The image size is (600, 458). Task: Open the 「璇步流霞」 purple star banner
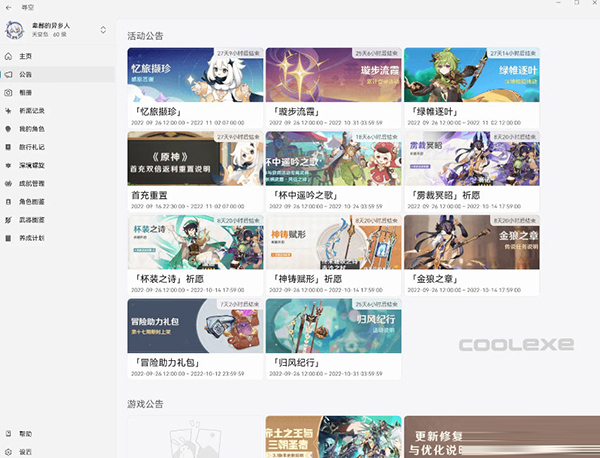(x=333, y=75)
